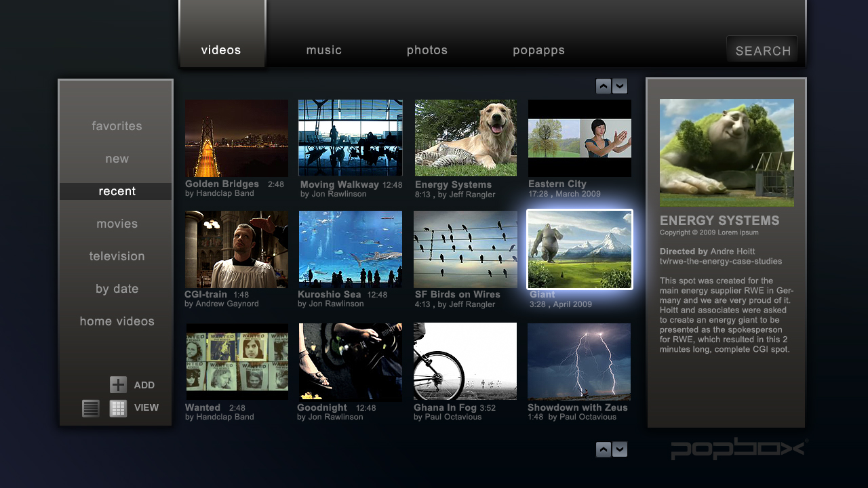
Task: Switch to the photos tab
Action: pyautogui.click(x=427, y=50)
